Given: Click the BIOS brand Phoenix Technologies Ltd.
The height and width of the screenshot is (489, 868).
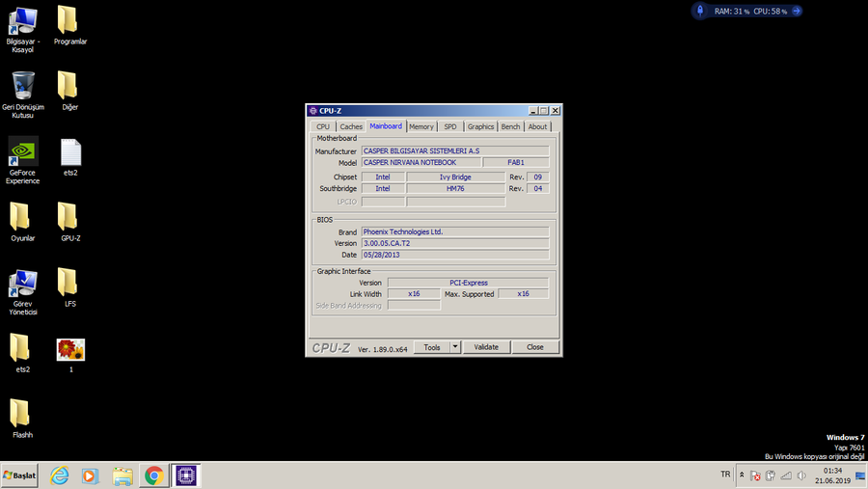Looking at the screenshot, I should 455,231.
